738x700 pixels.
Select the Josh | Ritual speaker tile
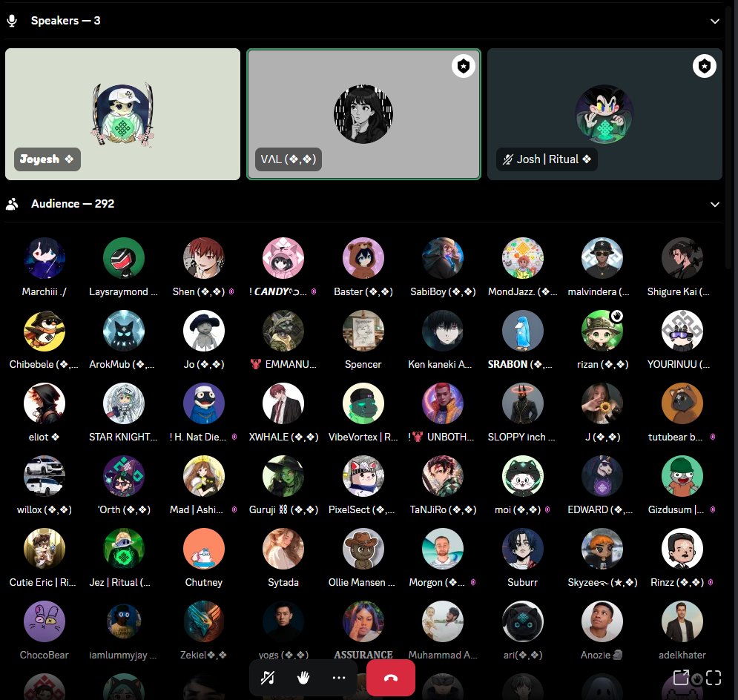604,114
